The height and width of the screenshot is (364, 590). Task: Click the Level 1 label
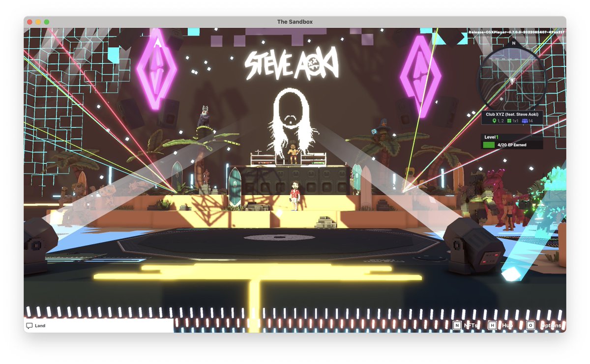tap(491, 138)
